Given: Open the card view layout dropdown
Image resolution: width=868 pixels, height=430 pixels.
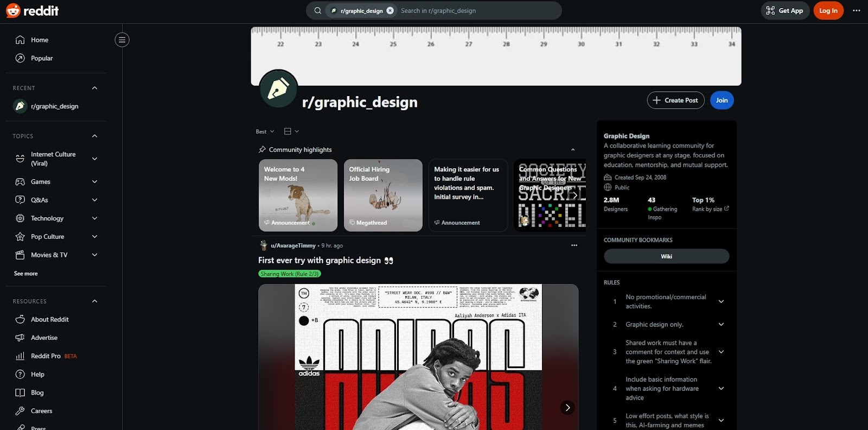Looking at the screenshot, I should (x=291, y=131).
